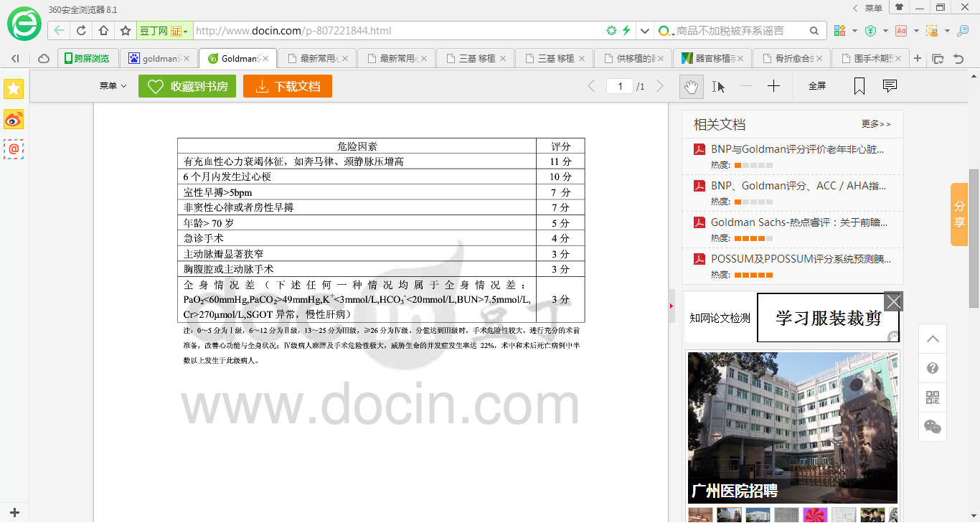This screenshot has width=980, height=523.
Task: Select the hand pan tool
Action: pyautogui.click(x=689, y=86)
